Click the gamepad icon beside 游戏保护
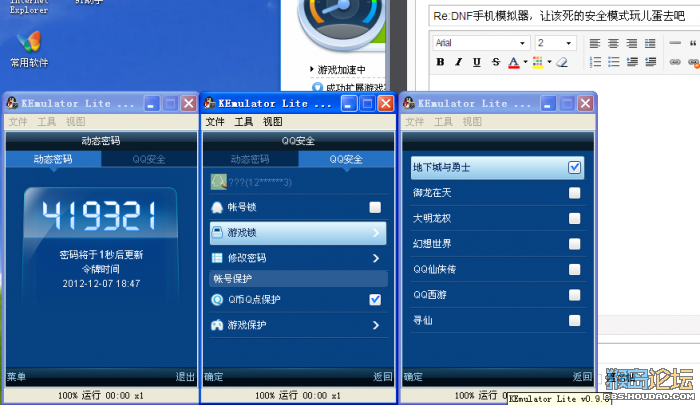 (x=217, y=325)
